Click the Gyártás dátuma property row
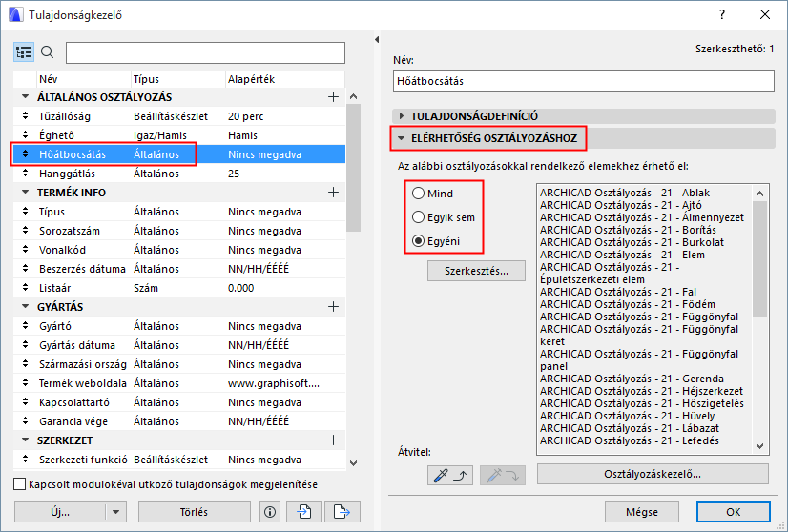This screenshot has width=788, height=532. (179, 345)
